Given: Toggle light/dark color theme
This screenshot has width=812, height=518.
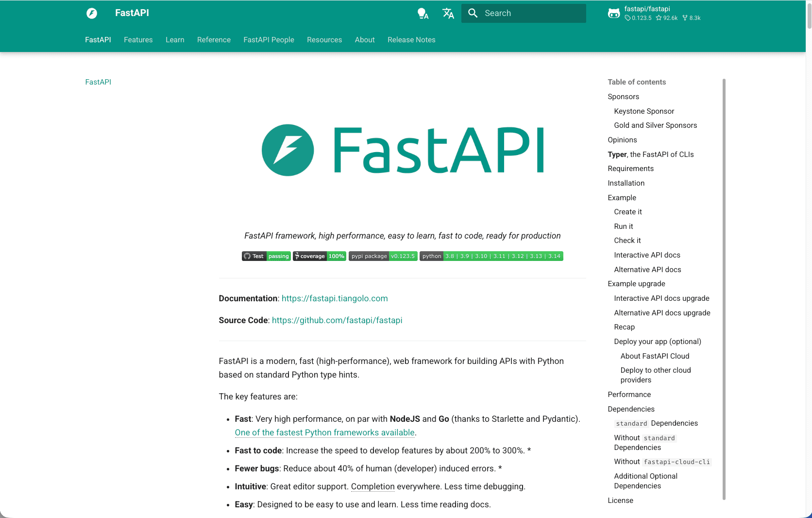Looking at the screenshot, I should [x=423, y=13].
